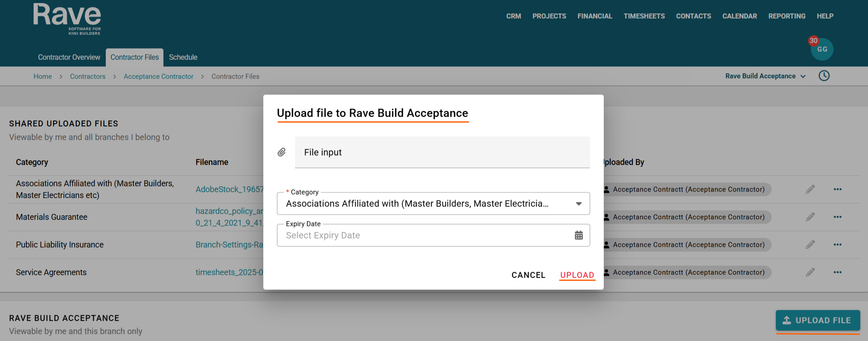The width and height of the screenshot is (868, 341).
Task: Expand the Category dropdown
Action: (579, 204)
